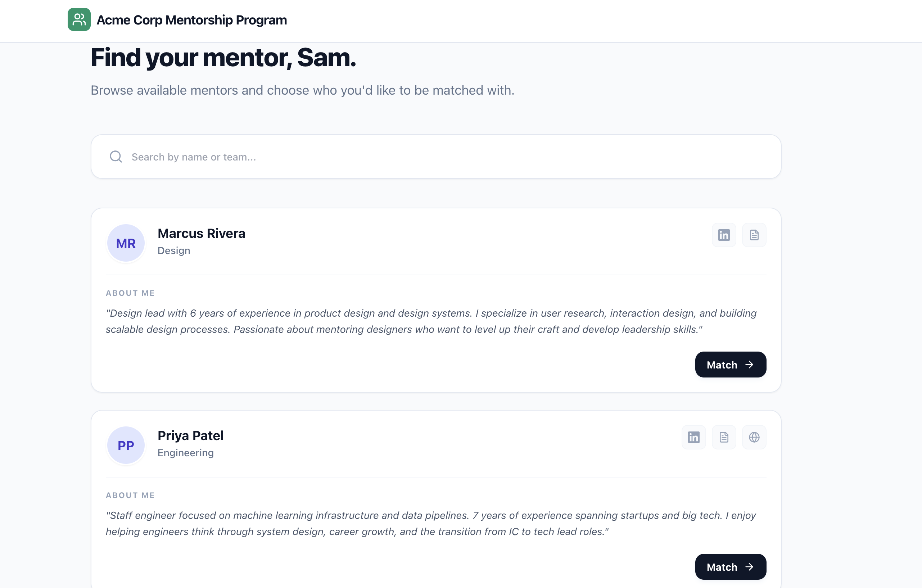
Task: Click the arrow inside Priya's Match button
Action: pos(750,566)
